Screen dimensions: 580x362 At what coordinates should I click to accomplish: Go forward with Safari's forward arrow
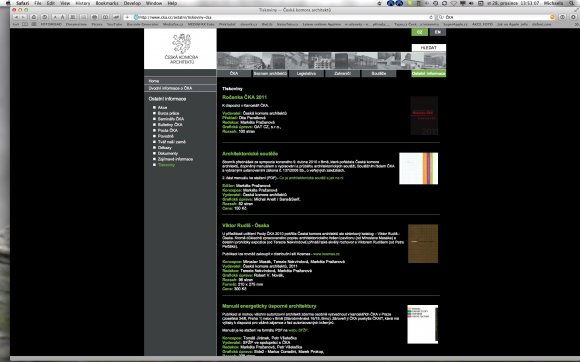coord(23,17)
